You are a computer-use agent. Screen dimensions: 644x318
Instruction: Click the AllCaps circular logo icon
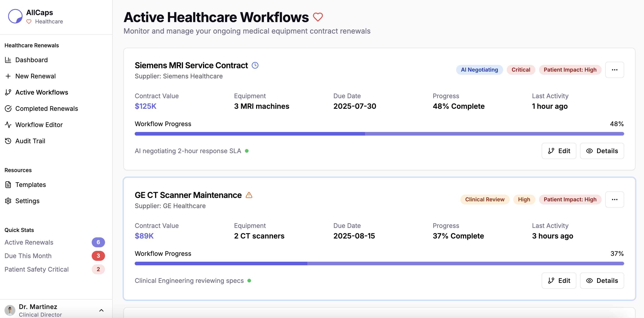click(15, 16)
